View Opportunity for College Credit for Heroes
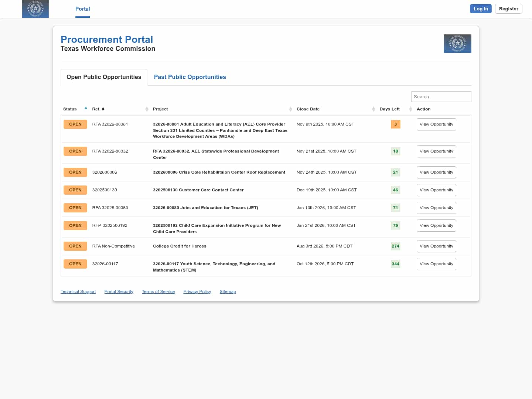Image resolution: width=532 pixels, height=399 pixels. pos(436,246)
